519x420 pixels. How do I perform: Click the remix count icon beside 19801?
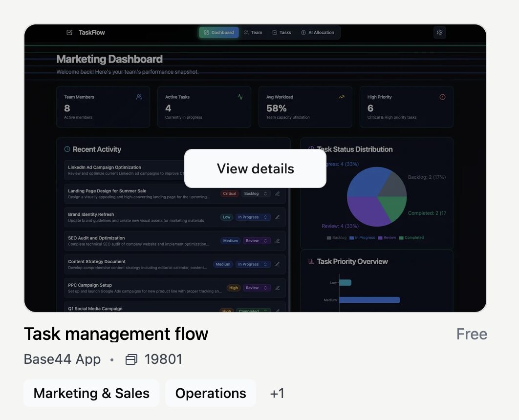coord(131,360)
